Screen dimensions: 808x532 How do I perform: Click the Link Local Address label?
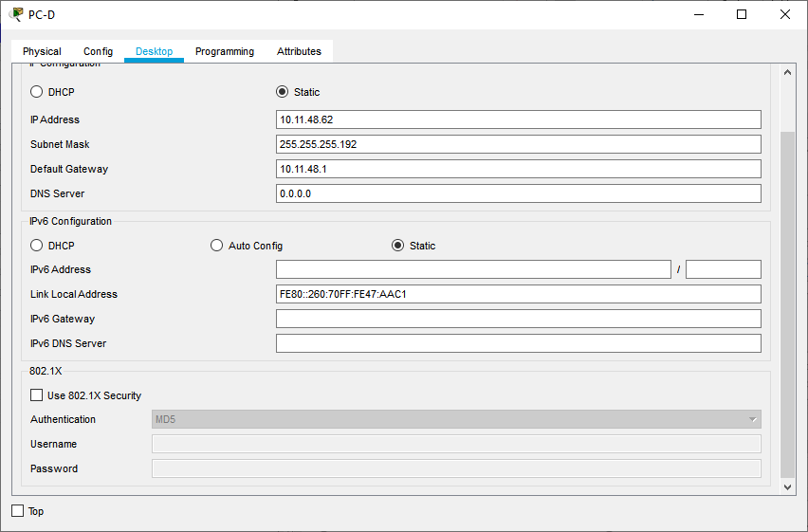pyautogui.click(x=74, y=294)
